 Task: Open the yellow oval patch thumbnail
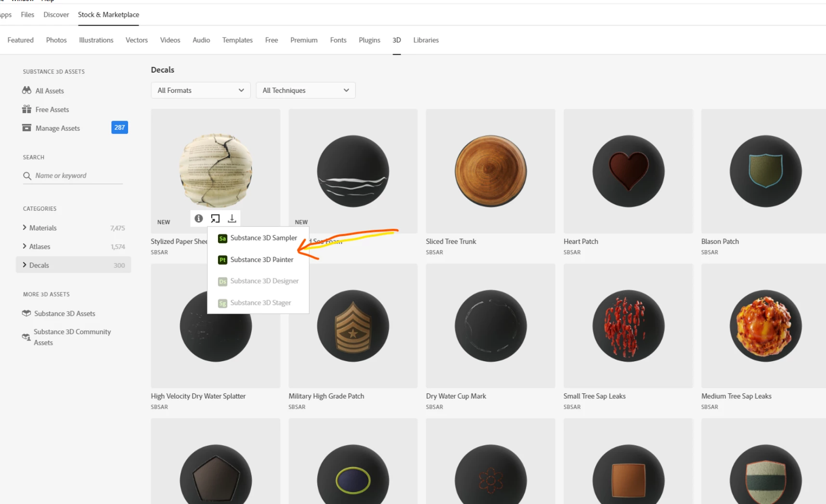tap(353, 462)
